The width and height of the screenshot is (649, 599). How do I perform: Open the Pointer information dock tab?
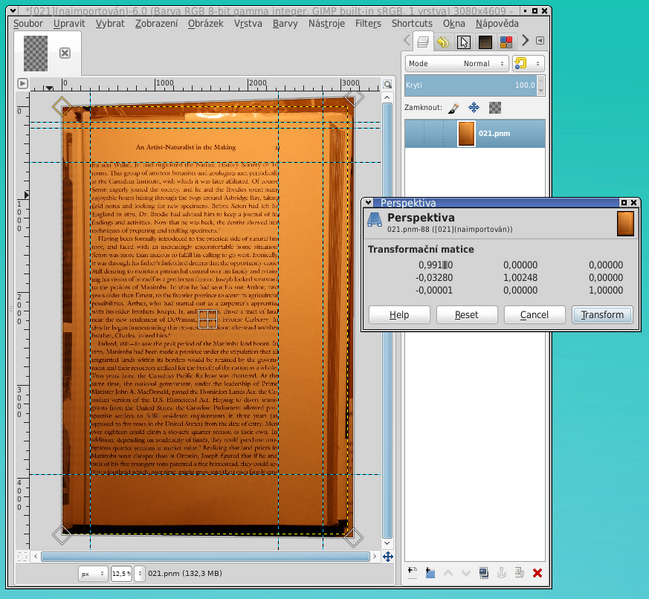coord(464,42)
